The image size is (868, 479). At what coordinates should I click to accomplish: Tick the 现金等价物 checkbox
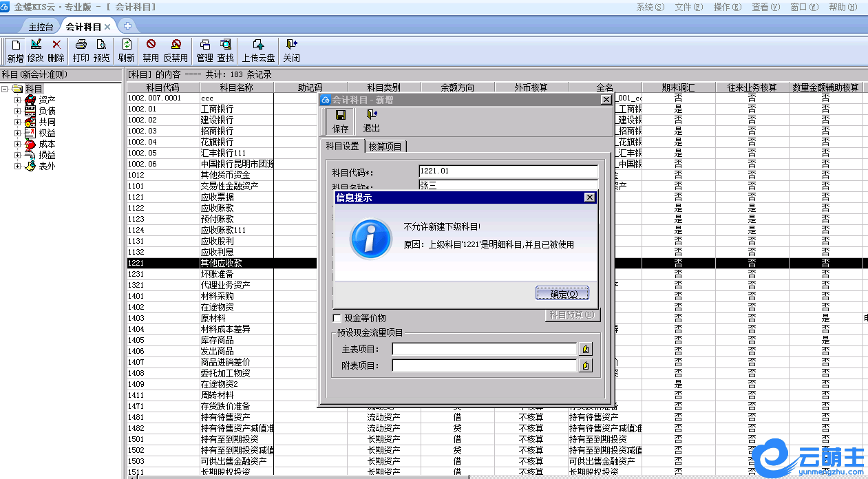(x=337, y=319)
